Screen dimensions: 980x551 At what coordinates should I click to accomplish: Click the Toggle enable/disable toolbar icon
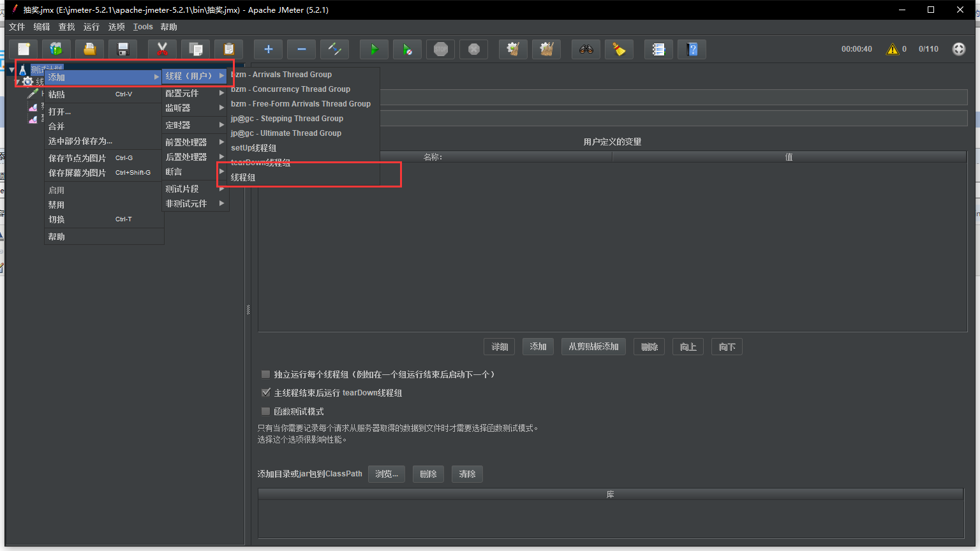(335, 49)
